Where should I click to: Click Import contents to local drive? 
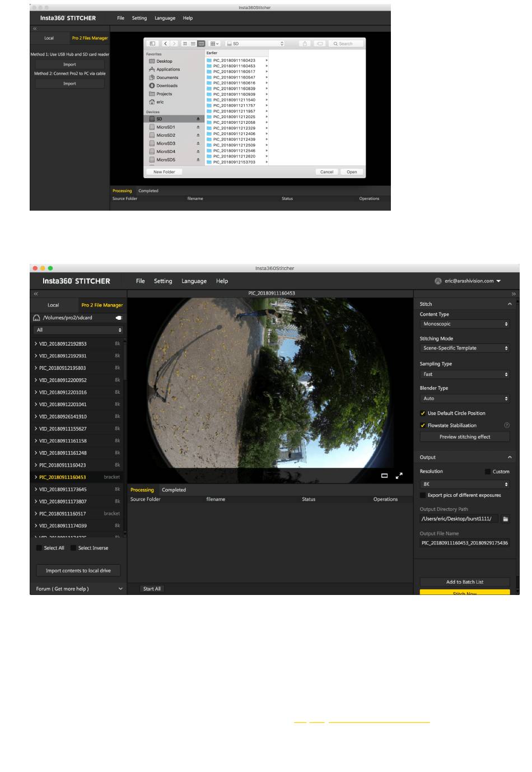[78, 571]
